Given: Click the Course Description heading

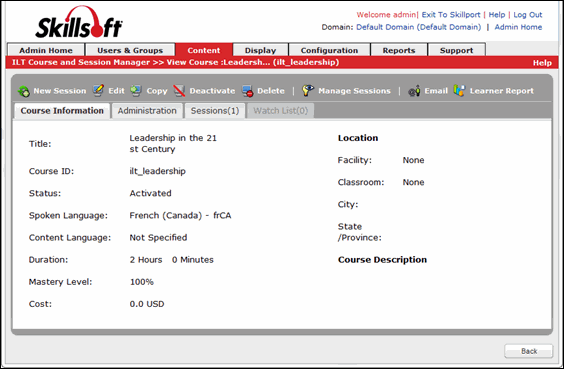Looking at the screenshot, I should click(382, 260).
